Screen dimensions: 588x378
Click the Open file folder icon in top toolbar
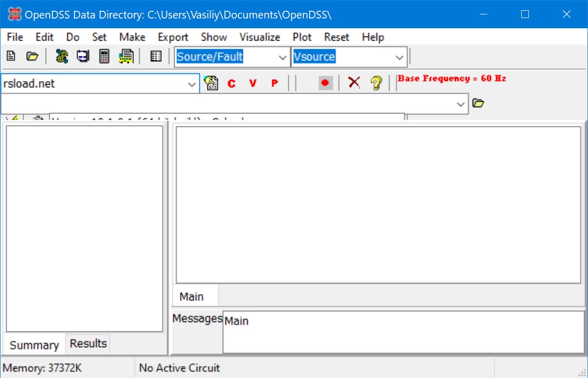tap(32, 56)
